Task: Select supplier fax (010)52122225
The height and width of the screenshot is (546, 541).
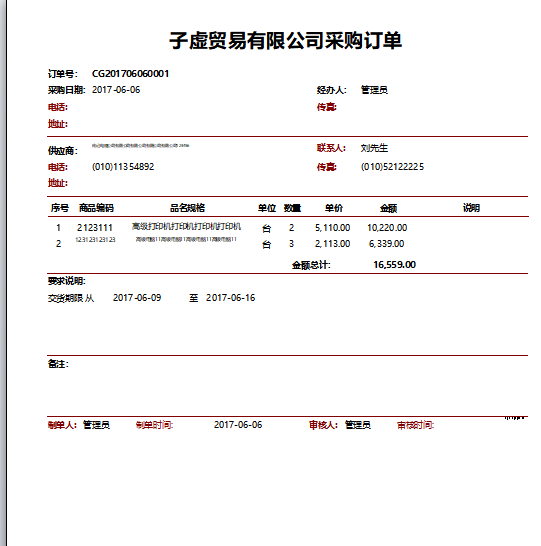Action: tap(392, 167)
